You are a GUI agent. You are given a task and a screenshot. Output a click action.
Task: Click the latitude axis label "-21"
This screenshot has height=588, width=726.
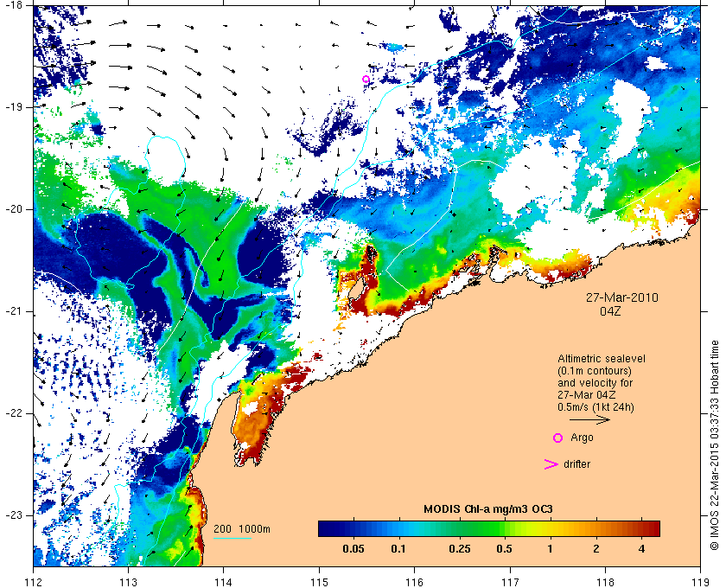coord(14,311)
